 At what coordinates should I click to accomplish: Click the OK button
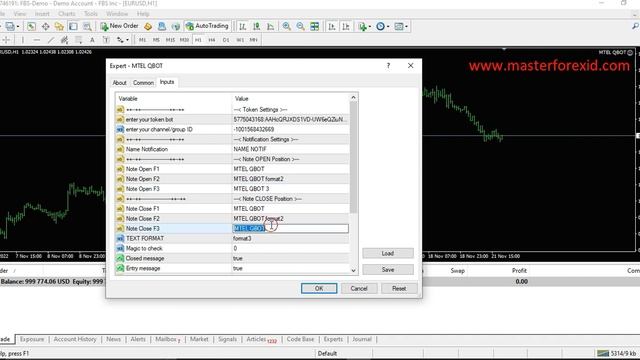[319, 289]
